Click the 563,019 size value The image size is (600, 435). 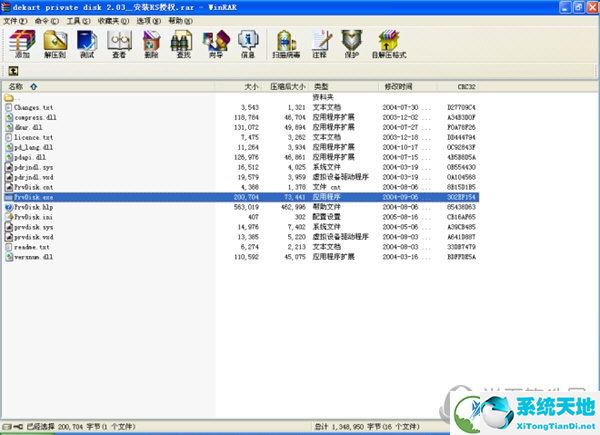pos(246,207)
